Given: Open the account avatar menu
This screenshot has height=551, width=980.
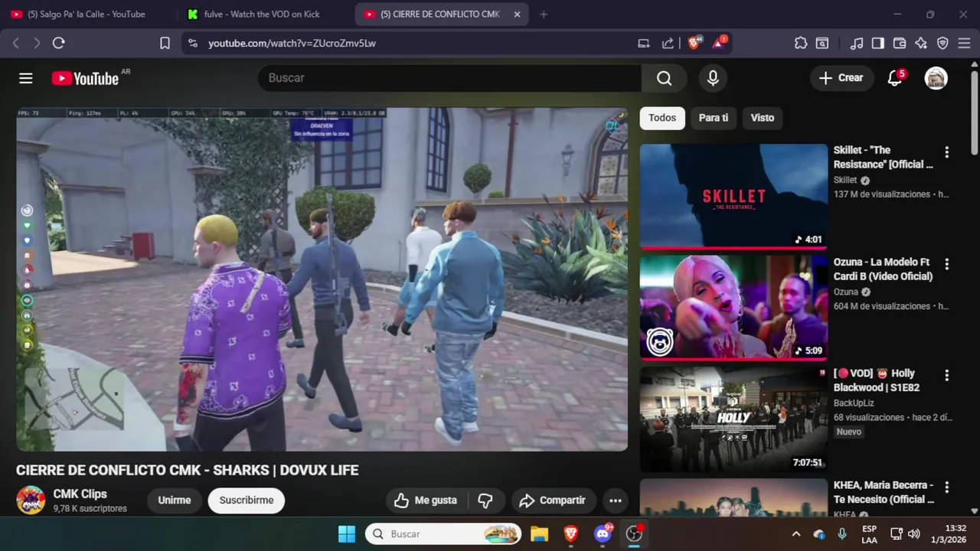Looking at the screenshot, I should click(x=936, y=78).
